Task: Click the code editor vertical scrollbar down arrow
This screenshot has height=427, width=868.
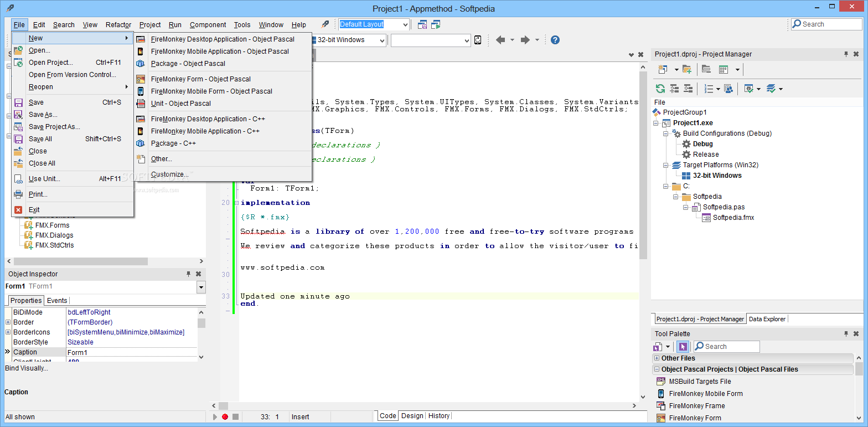Action: point(643,397)
